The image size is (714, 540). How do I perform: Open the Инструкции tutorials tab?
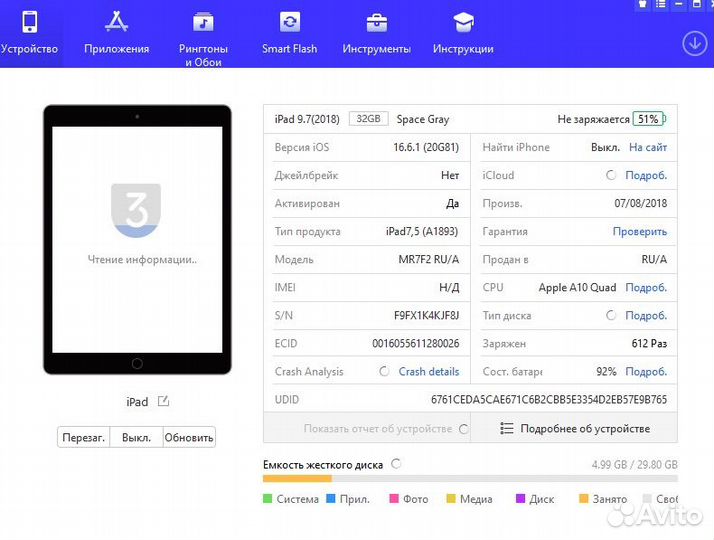[463, 33]
